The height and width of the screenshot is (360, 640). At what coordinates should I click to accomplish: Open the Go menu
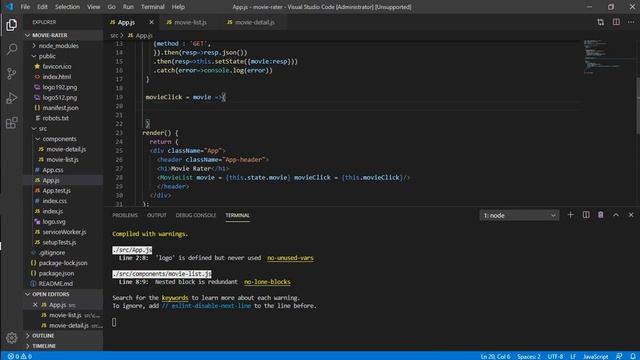tap(111, 7)
